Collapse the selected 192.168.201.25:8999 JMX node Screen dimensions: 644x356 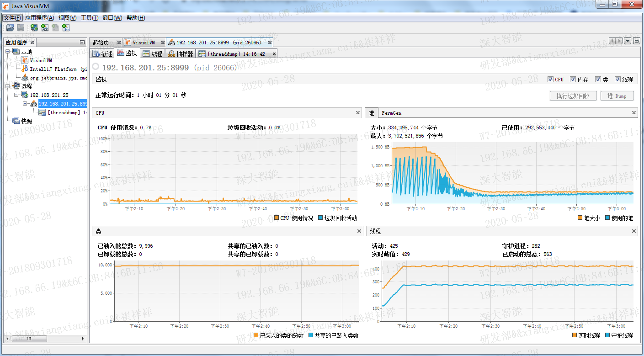(x=25, y=103)
